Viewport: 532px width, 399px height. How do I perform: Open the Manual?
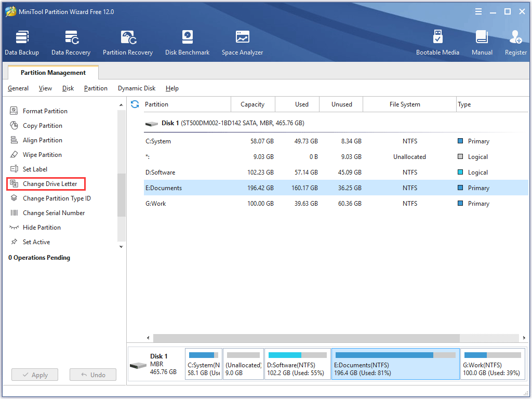482,42
